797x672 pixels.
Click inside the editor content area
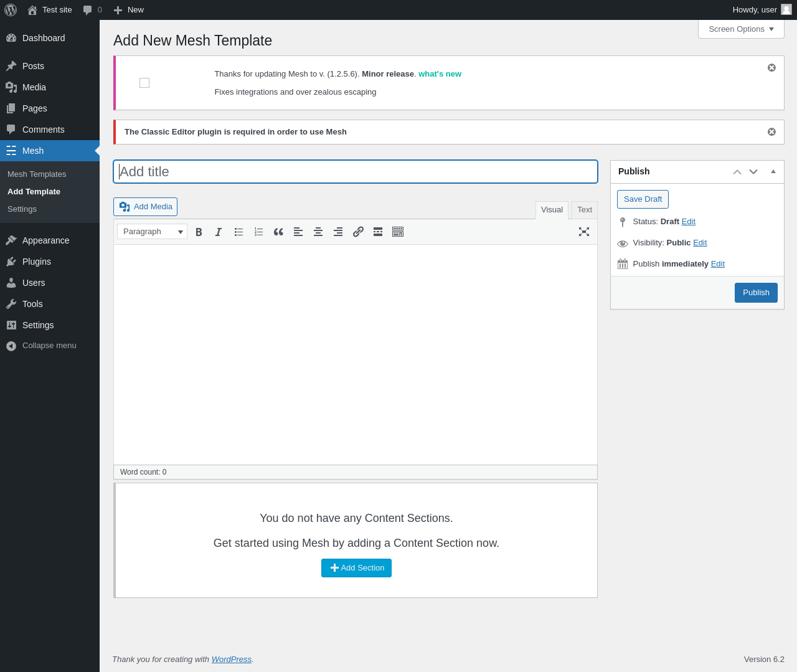tap(356, 354)
